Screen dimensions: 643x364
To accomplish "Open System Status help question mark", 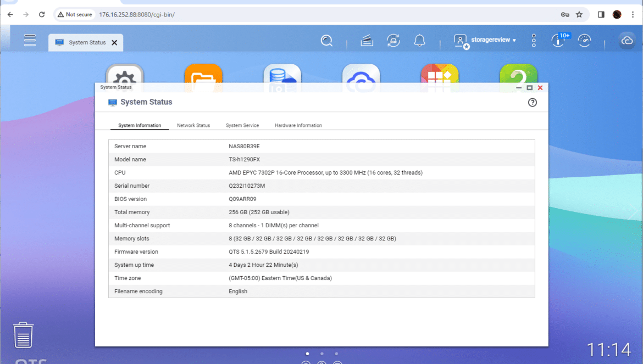I will [533, 102].
